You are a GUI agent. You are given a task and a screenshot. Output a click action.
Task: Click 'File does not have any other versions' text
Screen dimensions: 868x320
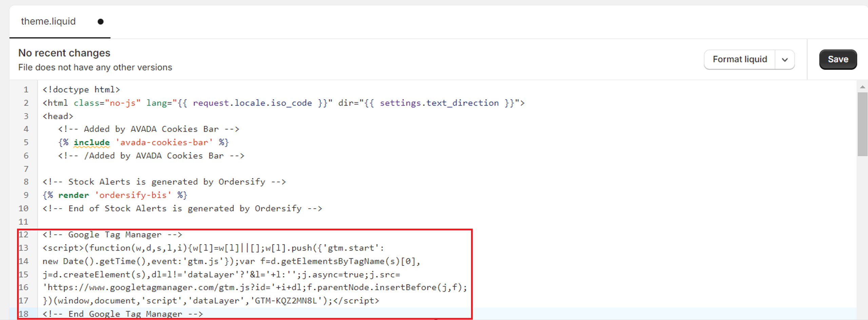pyautogui.click(x=95, y=67)
